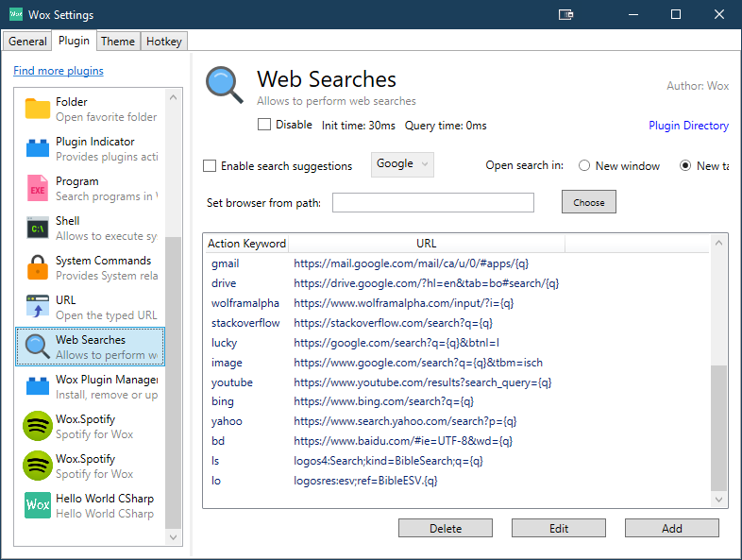Click the youtube.com results URL cell

423,382
